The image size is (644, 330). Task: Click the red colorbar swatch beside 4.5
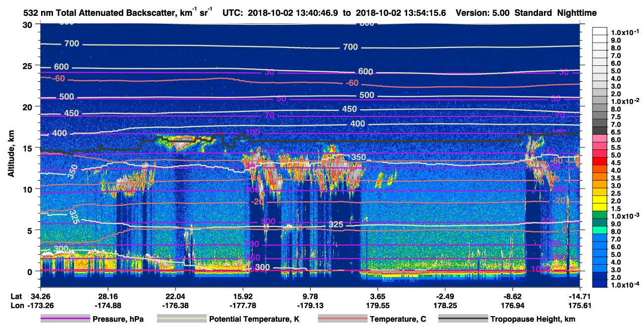click(x=599, y=162)
